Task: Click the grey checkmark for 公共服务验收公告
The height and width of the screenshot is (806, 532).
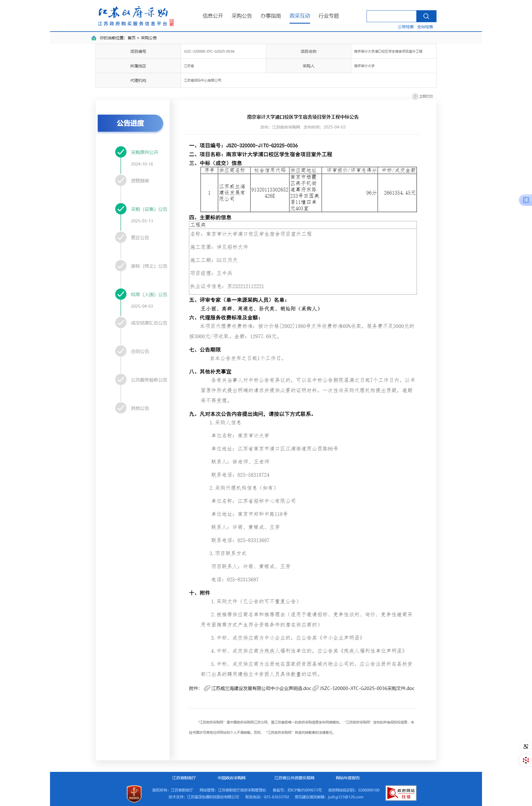Action: pos(121,380)
